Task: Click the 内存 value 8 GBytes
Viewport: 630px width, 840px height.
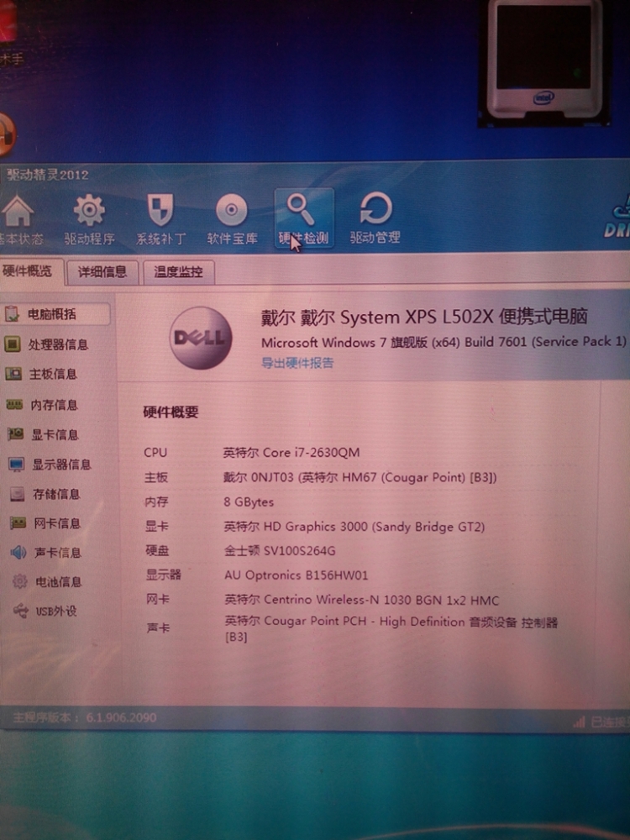Action: [x=249, y=502]
